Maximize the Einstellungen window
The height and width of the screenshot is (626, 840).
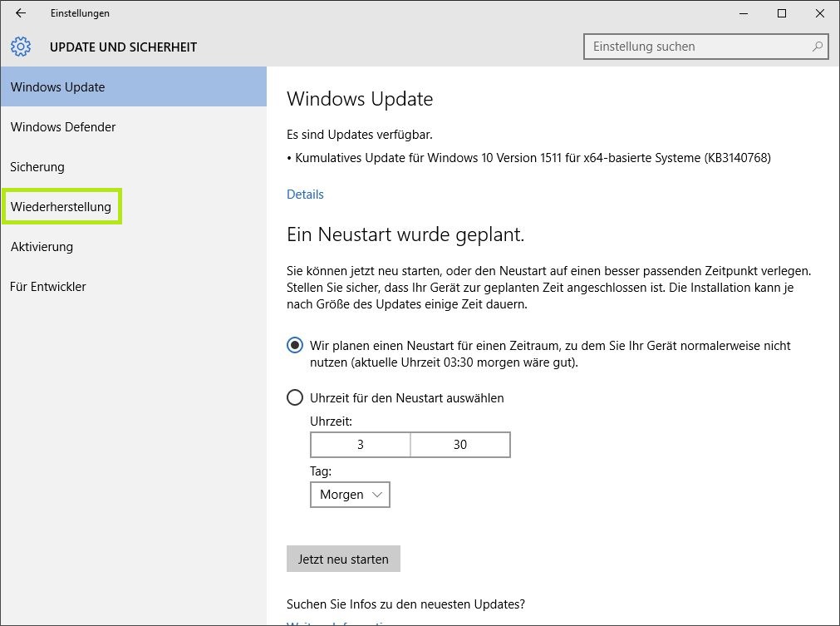782,13
